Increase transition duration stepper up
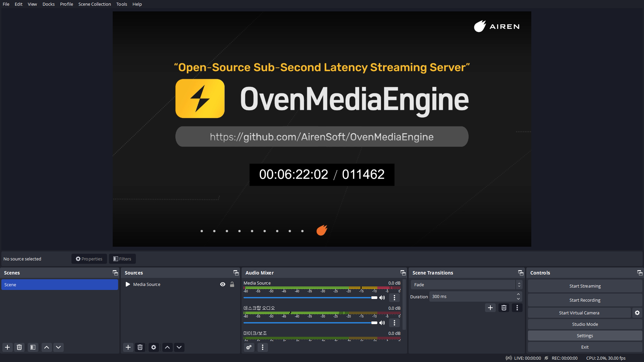The height and width of the screenshot is (362, 644). click(x=519, y=294)
